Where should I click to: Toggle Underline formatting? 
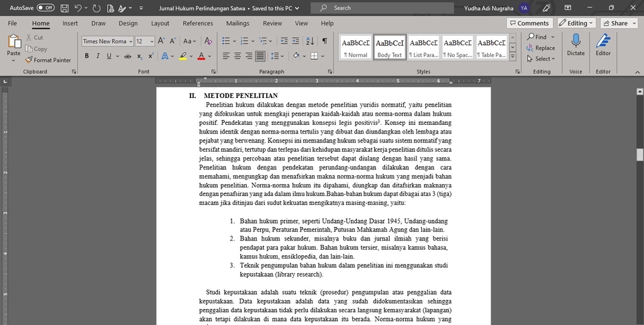[x=109, y=56]
